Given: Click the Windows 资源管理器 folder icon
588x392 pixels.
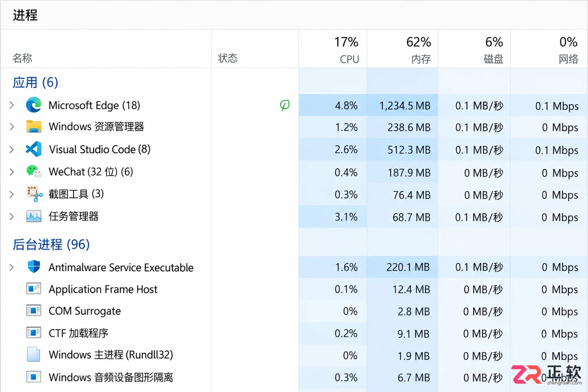Looking at the screenshot, I should pos(33,127).
